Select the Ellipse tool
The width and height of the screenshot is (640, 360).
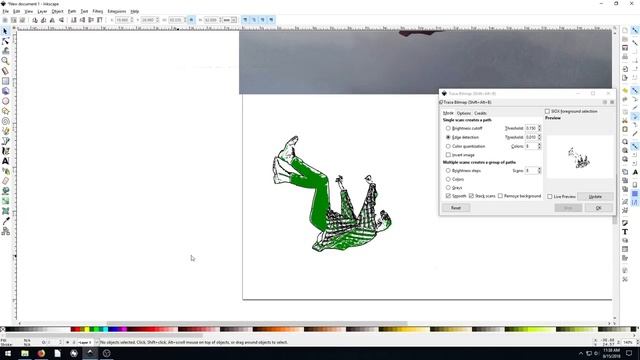pyautogui.click(x=5, y=101)
